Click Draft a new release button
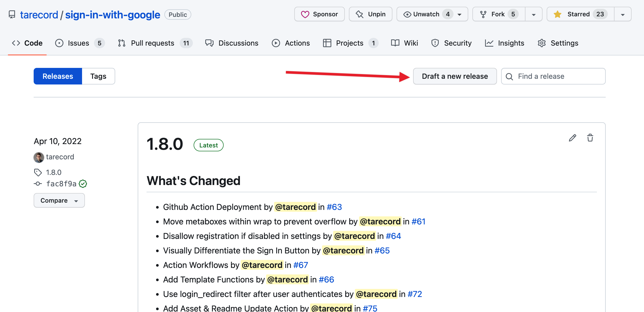Screen dimensions: 644x312 [455, 76]
